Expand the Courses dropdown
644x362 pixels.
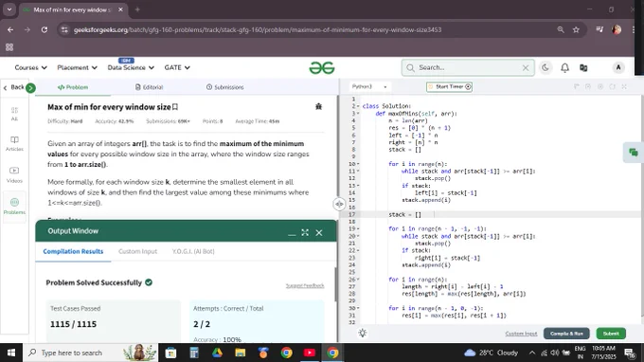pos(31,68)
